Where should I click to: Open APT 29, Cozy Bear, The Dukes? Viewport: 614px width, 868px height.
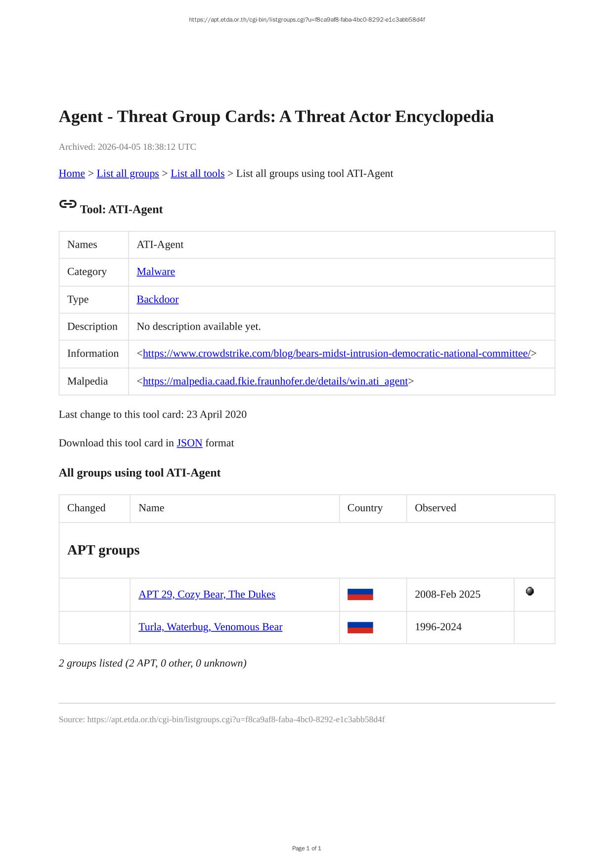(x=207, y=594)
